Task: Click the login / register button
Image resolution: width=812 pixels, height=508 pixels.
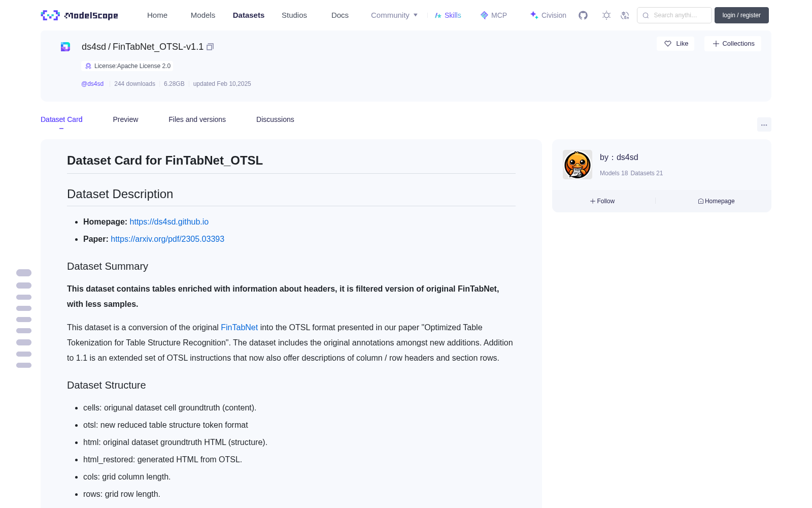Action: [741, 15]
